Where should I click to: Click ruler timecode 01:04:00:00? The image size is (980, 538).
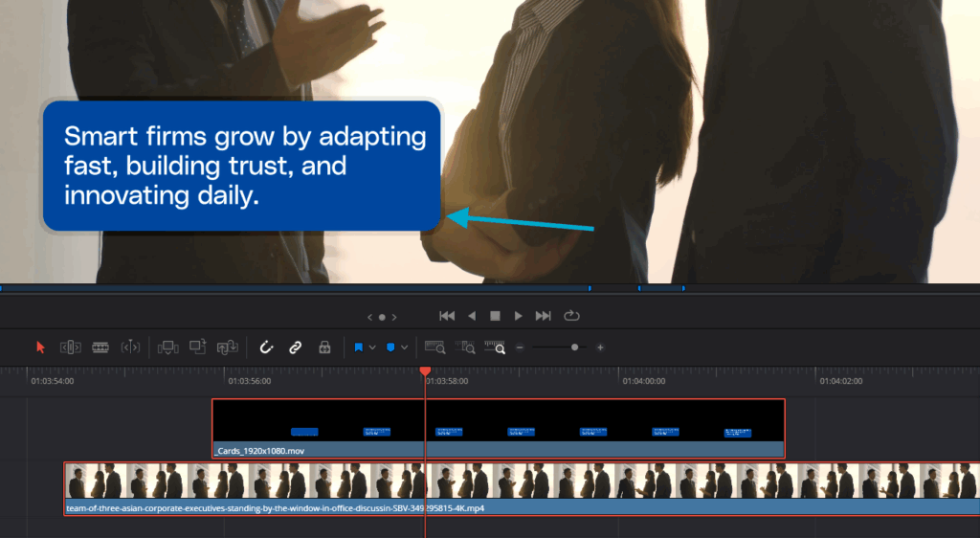644,381
